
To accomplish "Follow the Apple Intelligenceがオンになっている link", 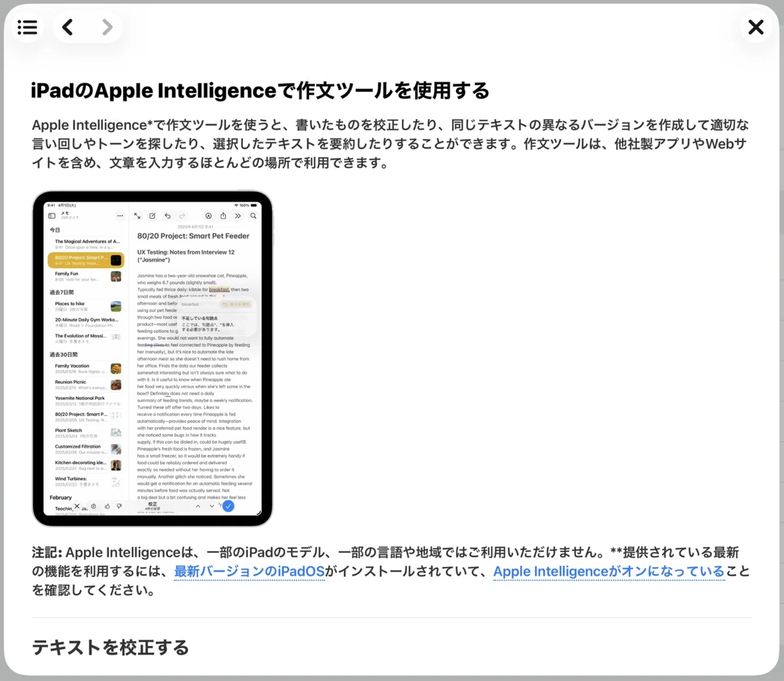I will coord(609,571).
